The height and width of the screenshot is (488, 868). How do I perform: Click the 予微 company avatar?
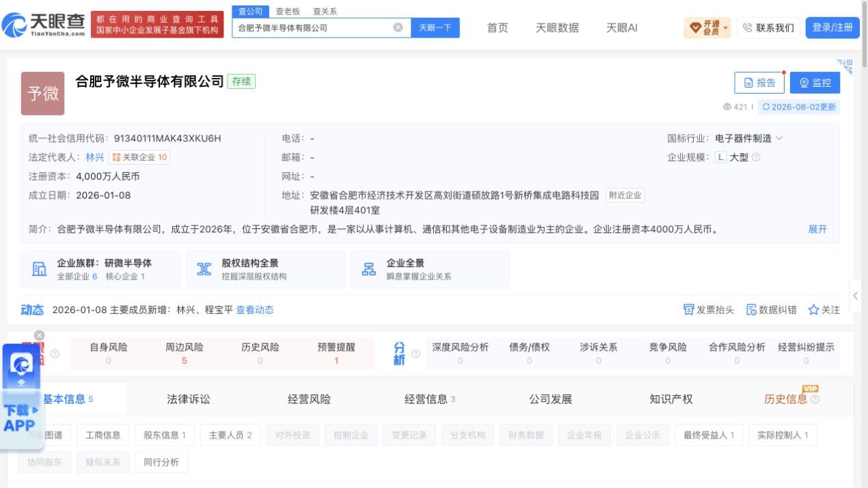tap(42, 93)
